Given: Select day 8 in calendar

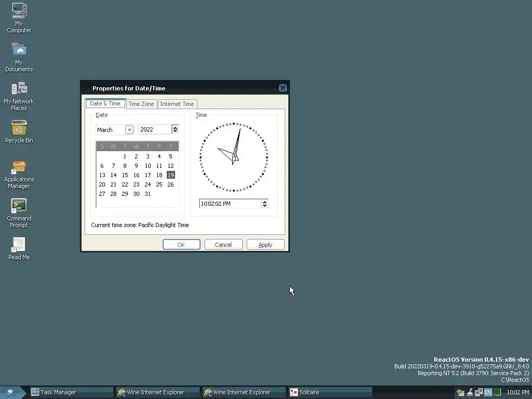Looking at the screenshot, I should pyautogui.click(x=125, y=166).
